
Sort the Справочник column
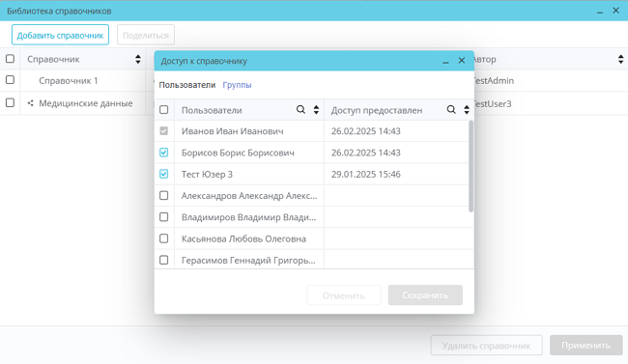click(138, 59)
